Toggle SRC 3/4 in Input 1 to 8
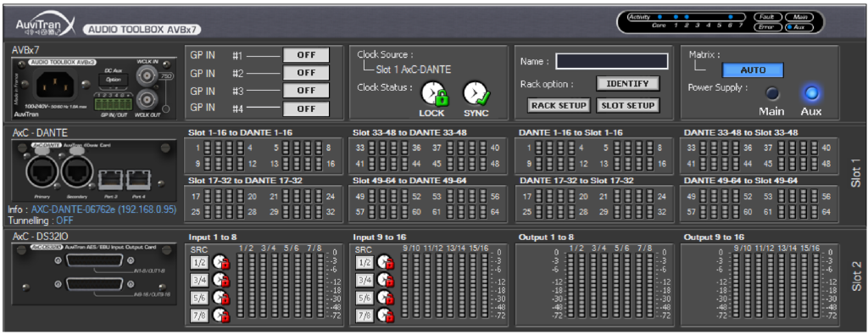The width and height of the screenshot is (868, 335). tap(199, 280)
